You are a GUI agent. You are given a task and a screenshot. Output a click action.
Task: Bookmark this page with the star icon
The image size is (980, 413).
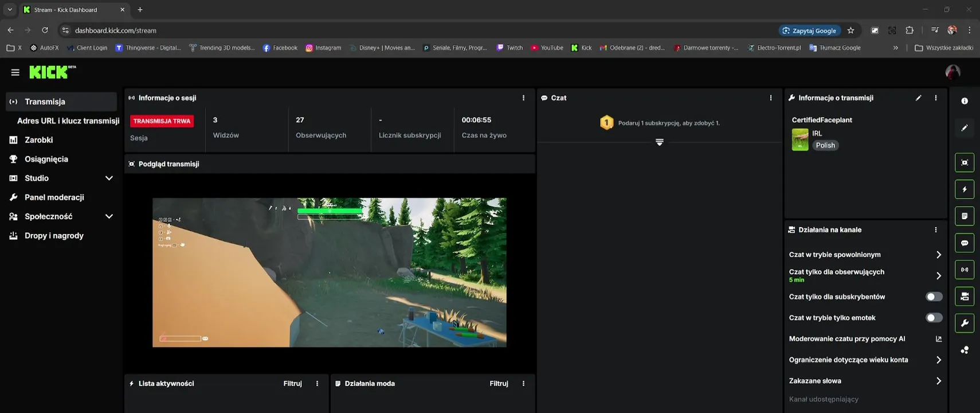[851, 30]
